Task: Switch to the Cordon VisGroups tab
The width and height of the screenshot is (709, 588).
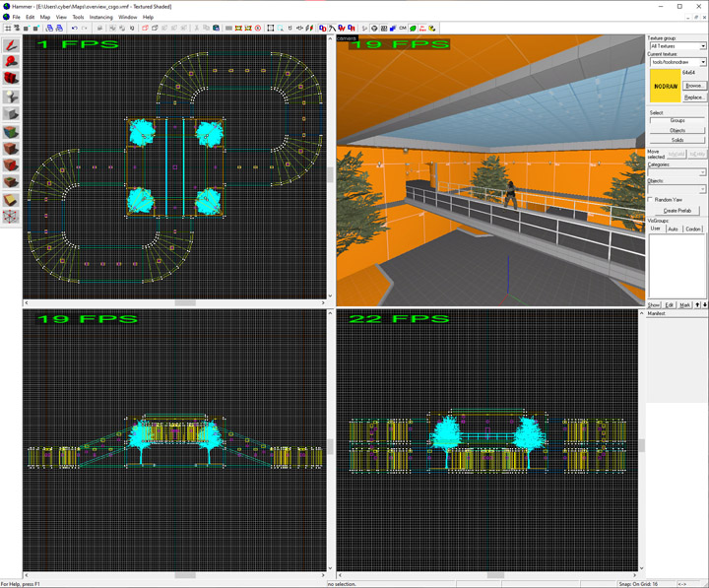Action: [692, 229]
